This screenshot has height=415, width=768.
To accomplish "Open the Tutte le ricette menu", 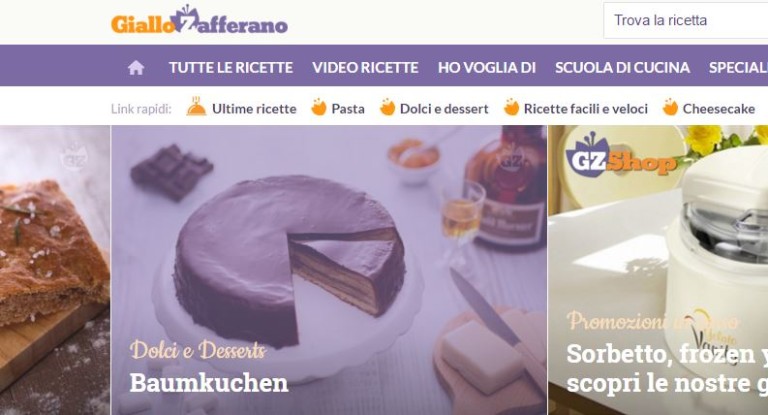I will (231, 68).
